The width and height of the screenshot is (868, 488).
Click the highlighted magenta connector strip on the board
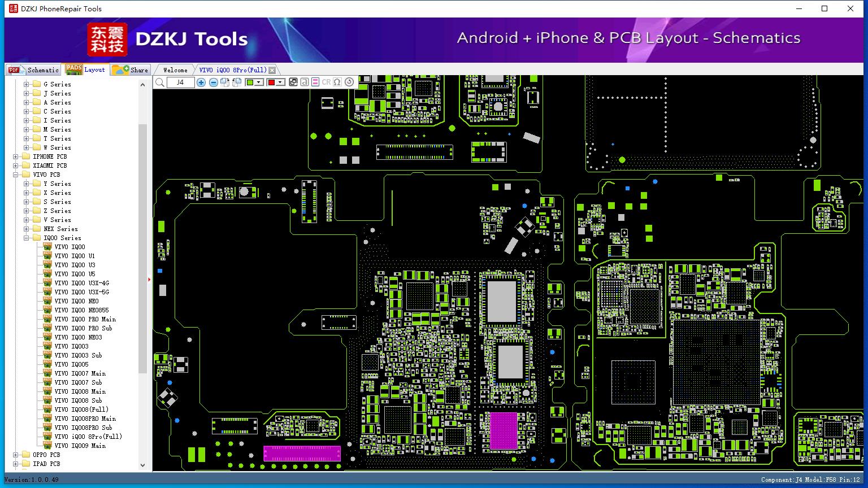[x=302, y=454]
